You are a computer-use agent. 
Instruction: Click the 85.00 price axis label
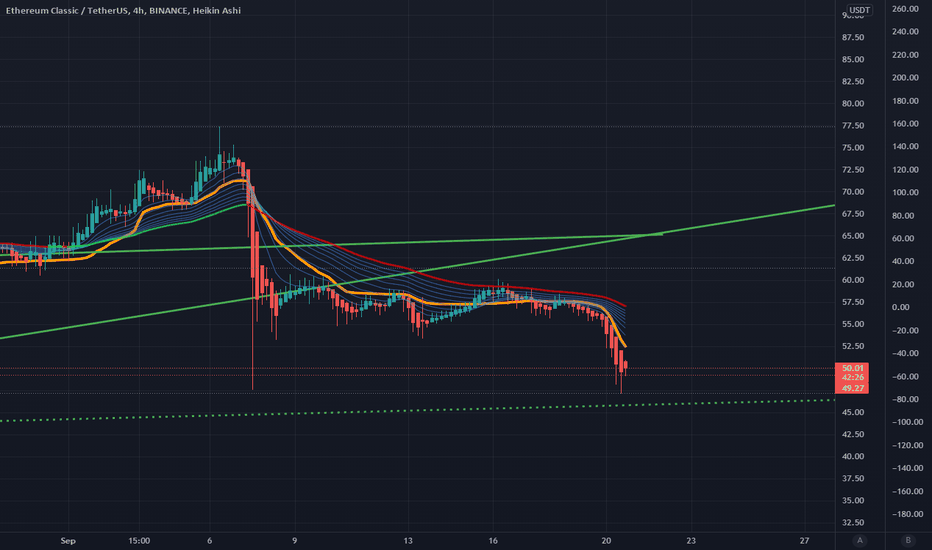click(x=853, y=59)
